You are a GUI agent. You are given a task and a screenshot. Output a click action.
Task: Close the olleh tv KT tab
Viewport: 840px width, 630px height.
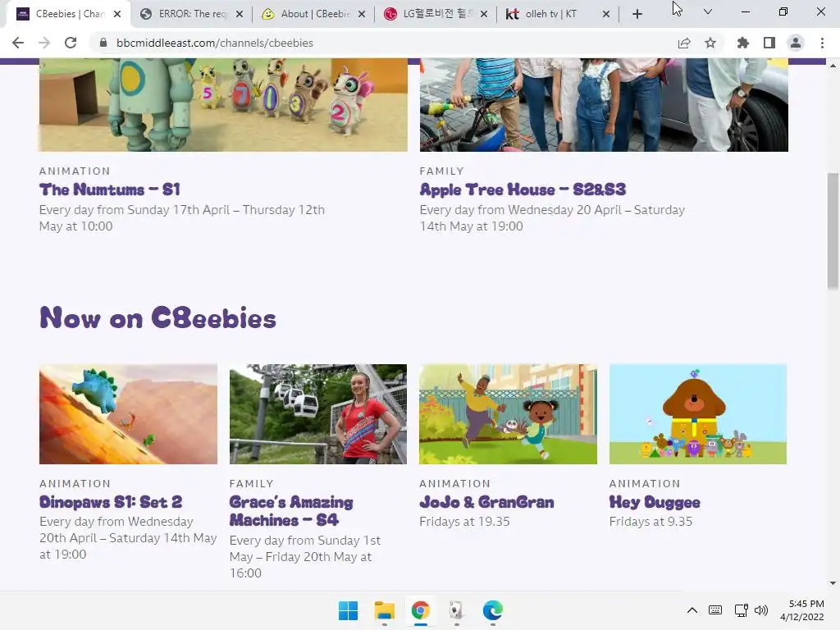606,15
